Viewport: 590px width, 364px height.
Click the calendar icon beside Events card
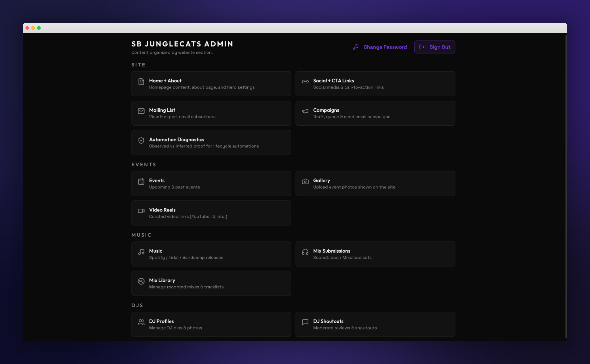(141, 181)
